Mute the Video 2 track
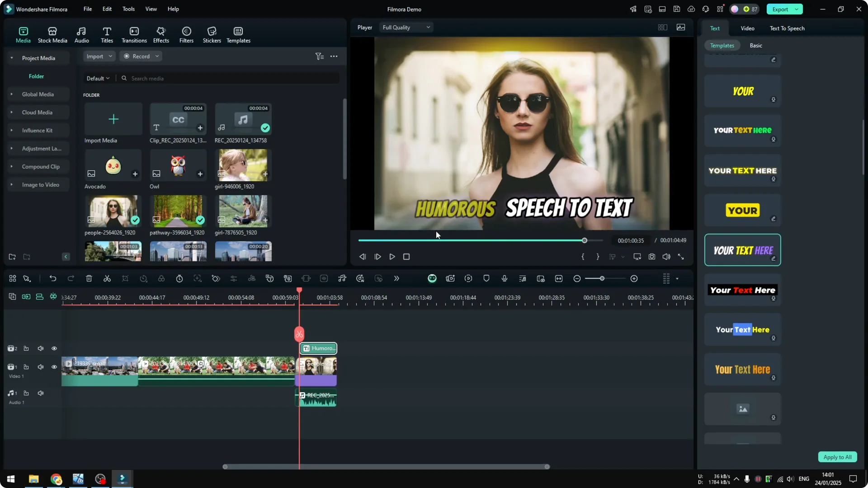This screenshot has width=868, height=488. coord(41,348)
